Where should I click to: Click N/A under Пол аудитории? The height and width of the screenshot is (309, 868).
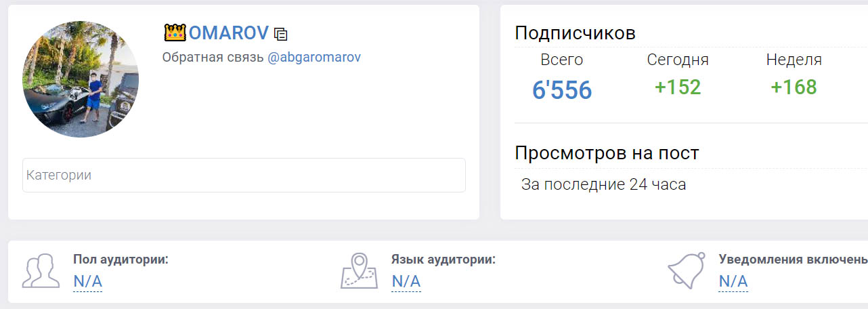87,281
